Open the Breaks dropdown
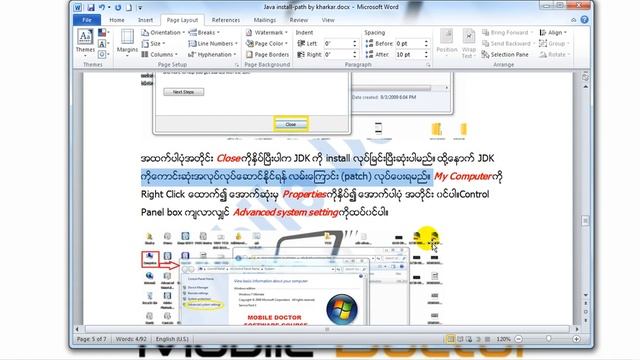The width and height of the screenshot is (640, 360). (x=204, y=33)
